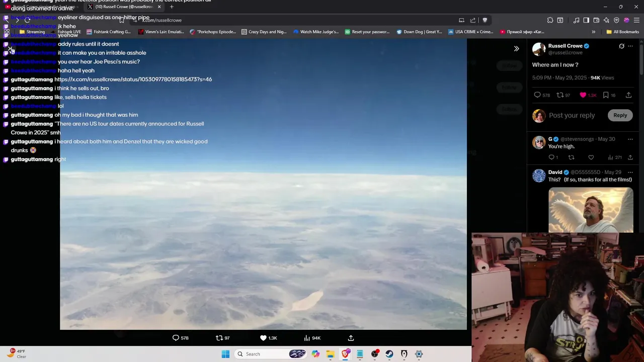Click the Brave Shields lion icon
The image size is (644, 362).
coord(485,20)
